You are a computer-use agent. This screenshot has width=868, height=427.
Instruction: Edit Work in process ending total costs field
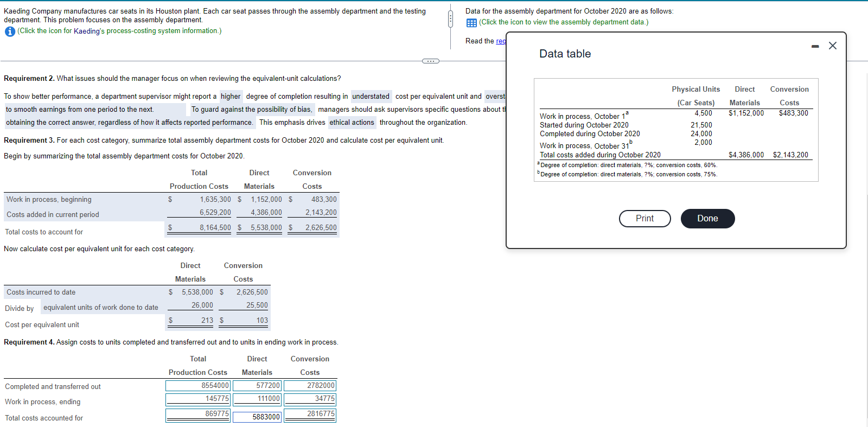click(x=198, y=399)
